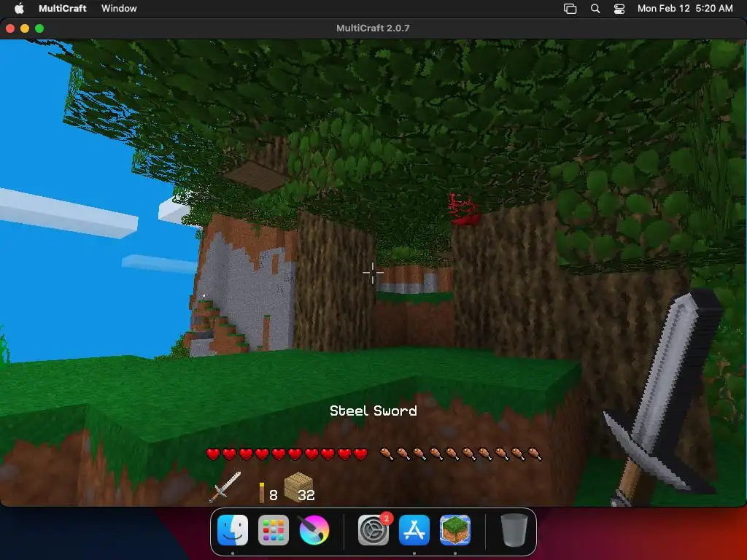Click the date and time clock
Viewport: 747px width, 560px height.
tap(684, 8)
